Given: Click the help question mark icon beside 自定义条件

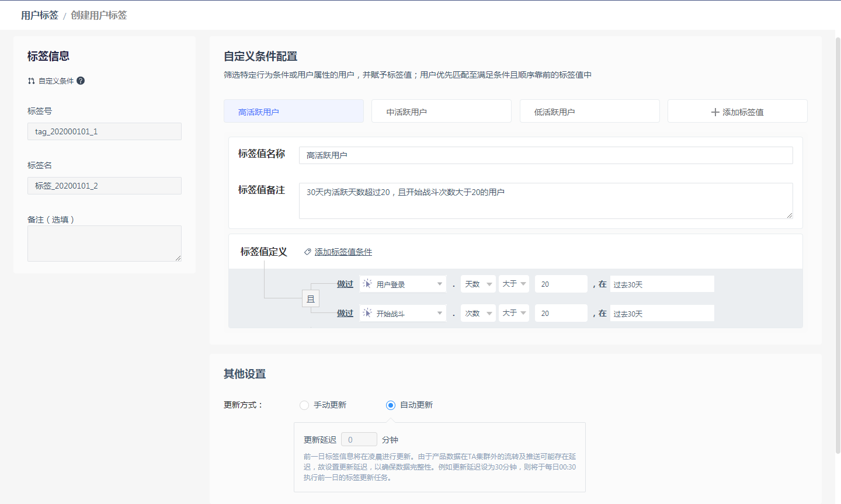Looking at the screenshot, I should coord(81,81).
